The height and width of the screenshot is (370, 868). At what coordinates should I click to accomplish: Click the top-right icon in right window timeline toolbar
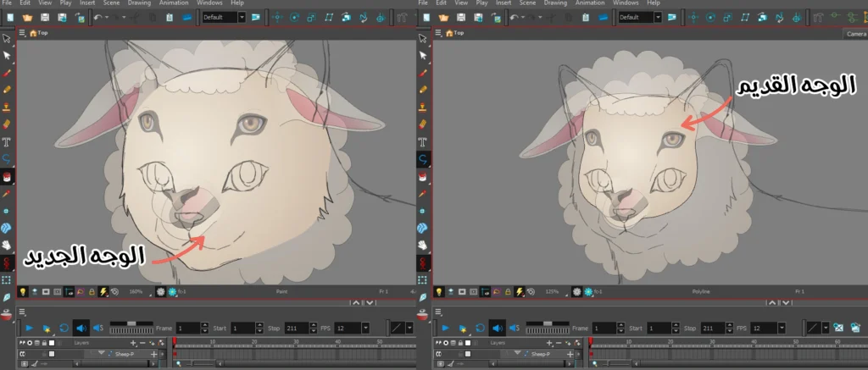click(855, 328)
